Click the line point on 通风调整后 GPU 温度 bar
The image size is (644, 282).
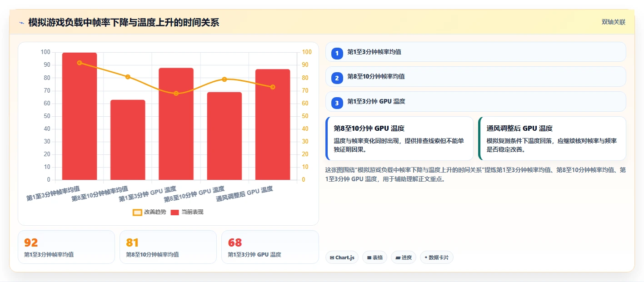click(273, 87)
